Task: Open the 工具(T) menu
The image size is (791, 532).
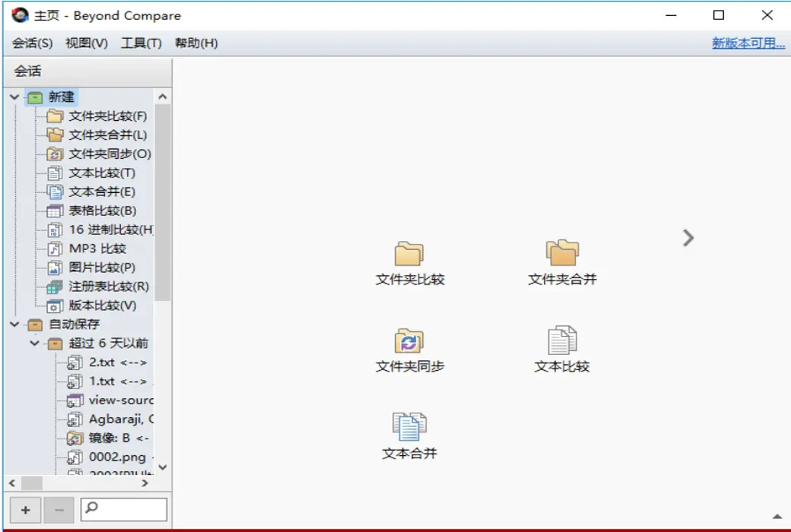Action: click(141, 43)
